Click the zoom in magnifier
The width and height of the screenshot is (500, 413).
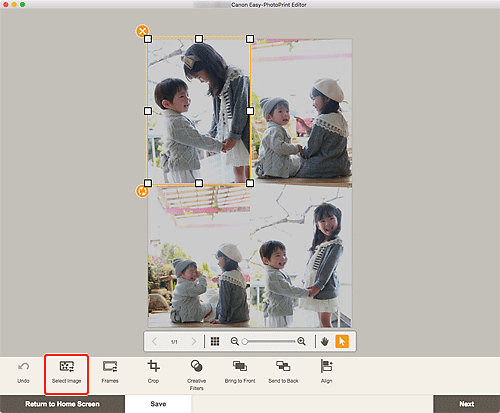(x=301, y=341)
